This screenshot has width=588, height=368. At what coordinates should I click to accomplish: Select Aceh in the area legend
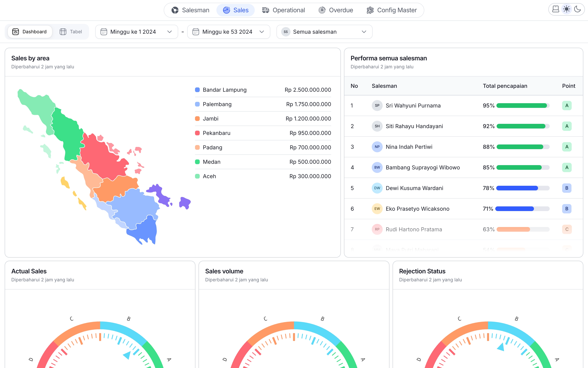click(x=263, y=176)
